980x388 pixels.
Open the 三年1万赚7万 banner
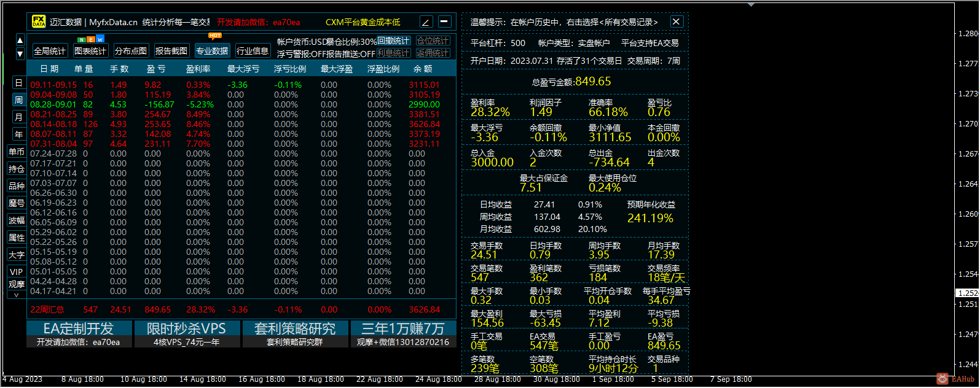403,334
